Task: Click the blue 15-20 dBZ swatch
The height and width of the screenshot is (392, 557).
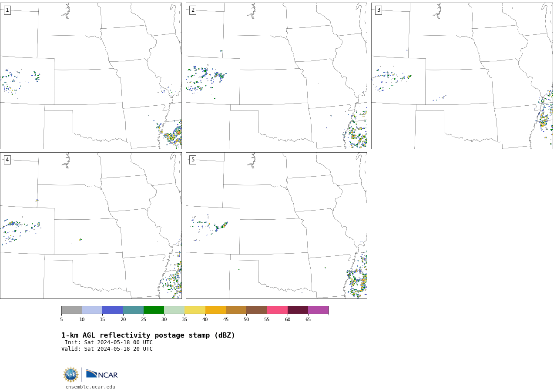Action: click(x=113, y=310)
